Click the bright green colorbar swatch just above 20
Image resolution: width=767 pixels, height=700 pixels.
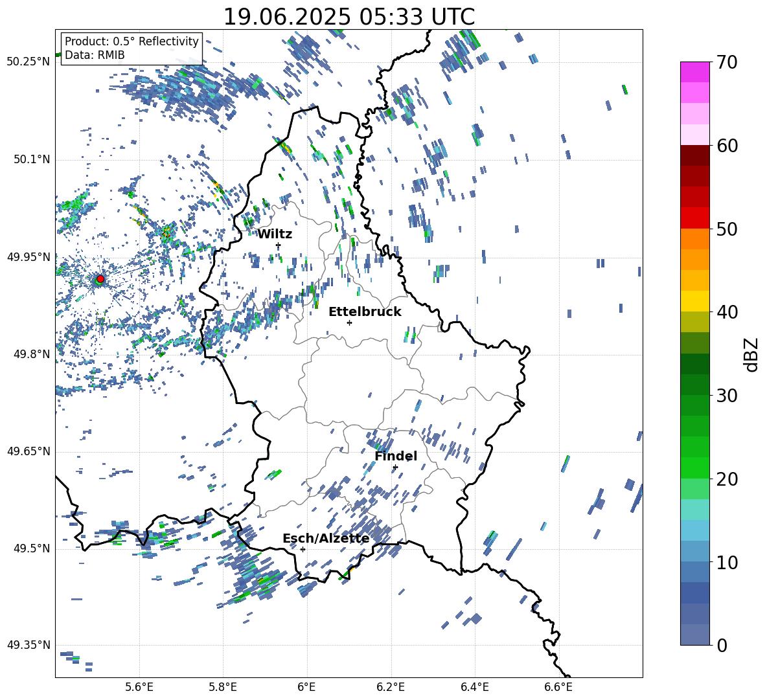[x=694, y=468]
